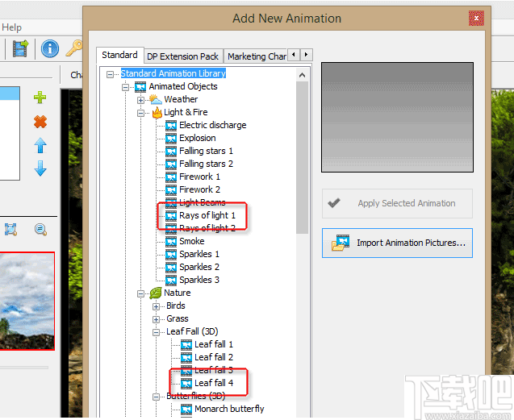This screenshot has height=420, width=514.
Task: Switch to the DP Extension Pack tab
Action: 182,56
